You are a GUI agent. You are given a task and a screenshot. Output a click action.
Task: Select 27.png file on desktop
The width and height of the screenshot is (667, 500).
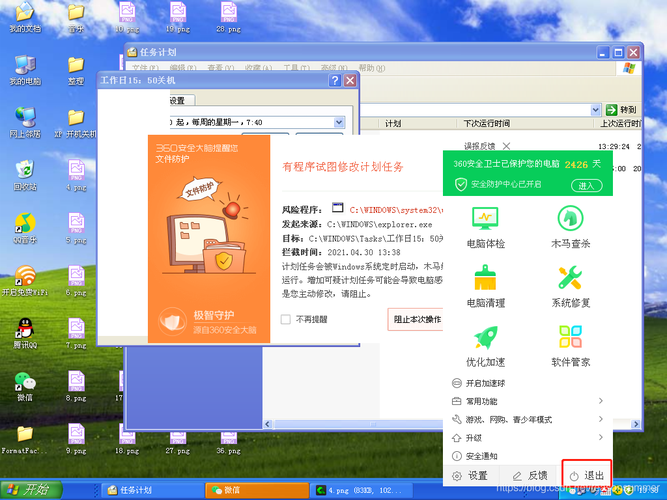coord(178,443)
